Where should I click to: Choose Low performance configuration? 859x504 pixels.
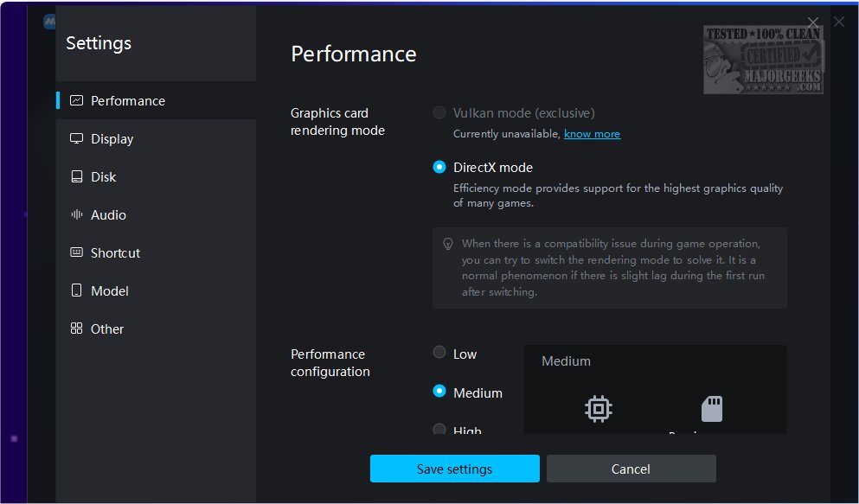point(439,353)
